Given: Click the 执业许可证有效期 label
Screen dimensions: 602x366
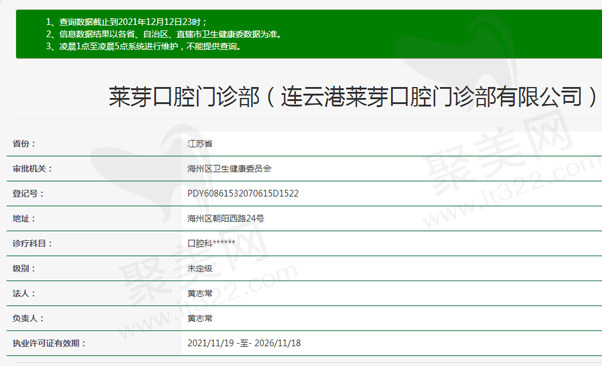Looking at the screenshot, I should click(49, 343).
